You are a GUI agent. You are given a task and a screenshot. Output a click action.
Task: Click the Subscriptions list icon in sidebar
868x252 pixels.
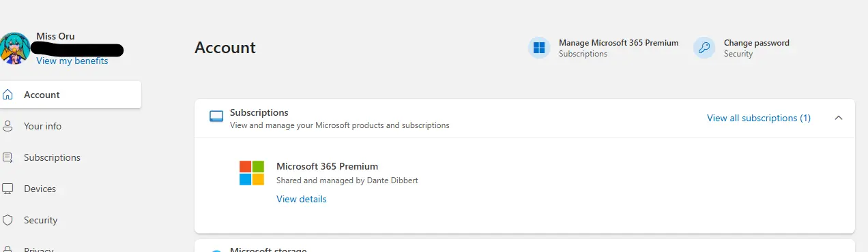(x=8, y=157)
